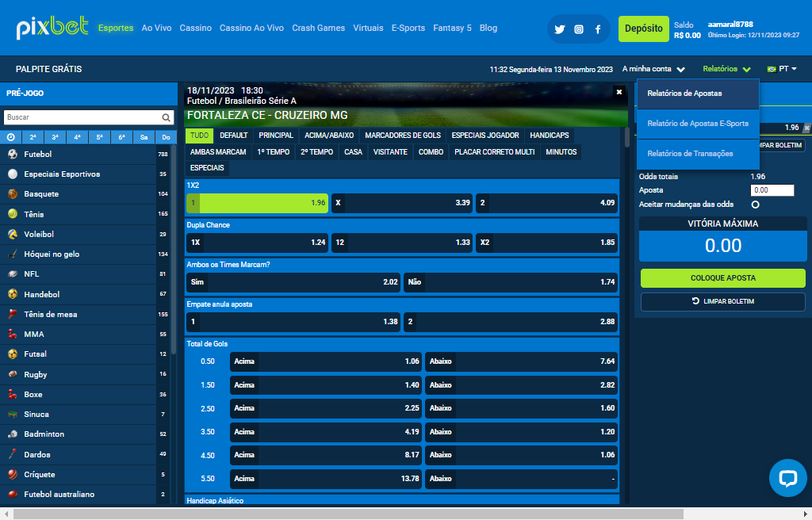This screenshot has width=812, height=520.
Task: Select the Especiais Esportivos icon
Action: coord(13,174)
